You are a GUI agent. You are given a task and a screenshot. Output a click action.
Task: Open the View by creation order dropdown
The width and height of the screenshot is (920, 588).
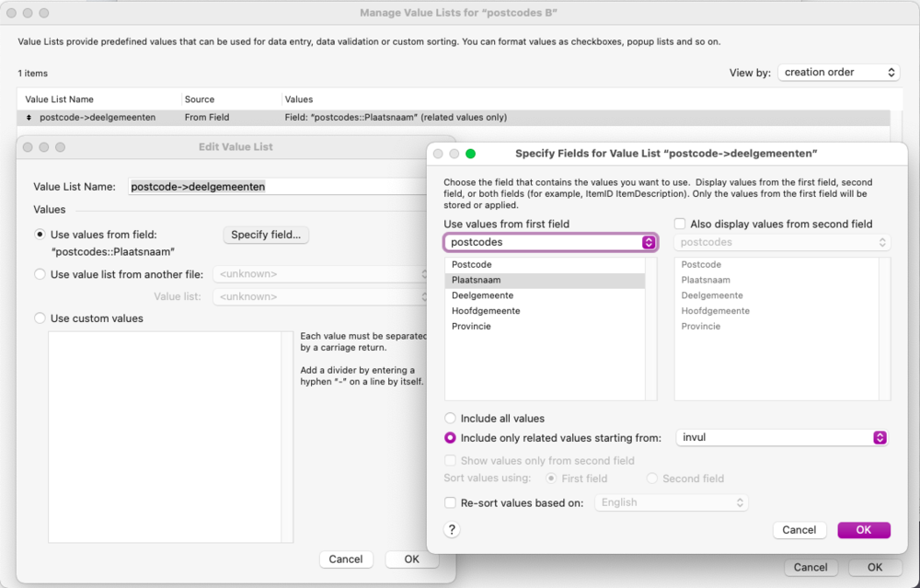838,72
